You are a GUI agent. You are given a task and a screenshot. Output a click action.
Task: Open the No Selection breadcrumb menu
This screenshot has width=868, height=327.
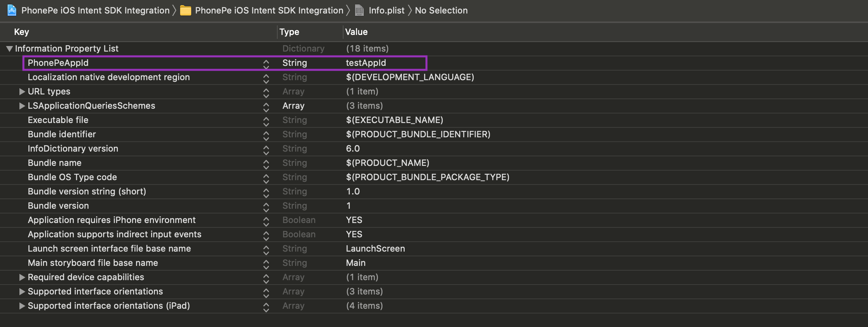441,10
